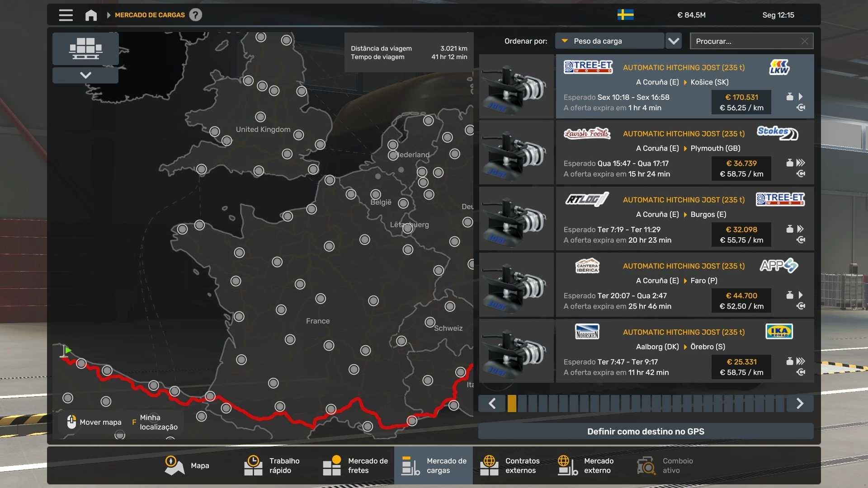The image size is (868, 488).
Task: Click the Aalborg to Örebro route text
Action: (x=680, y=347)
